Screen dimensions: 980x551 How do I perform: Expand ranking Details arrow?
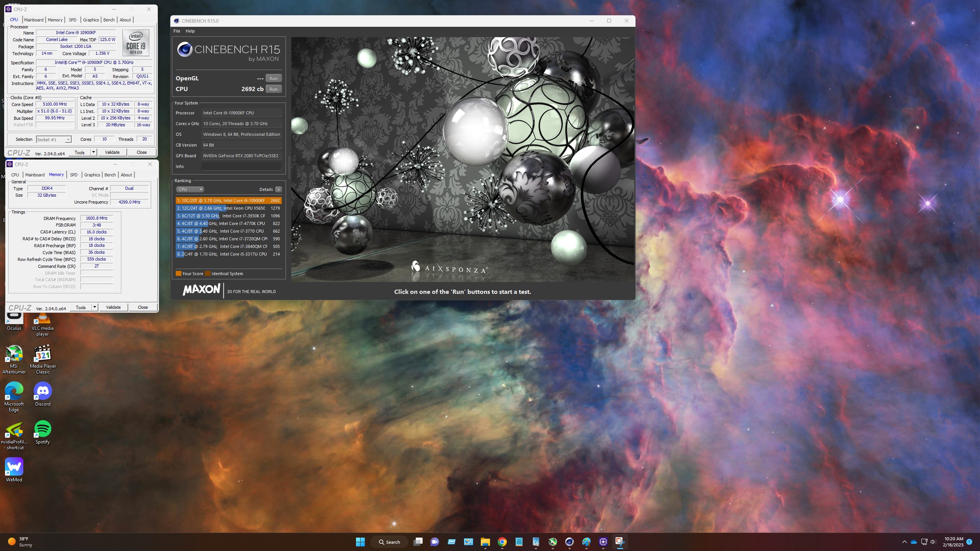click(x=279, y=189)
